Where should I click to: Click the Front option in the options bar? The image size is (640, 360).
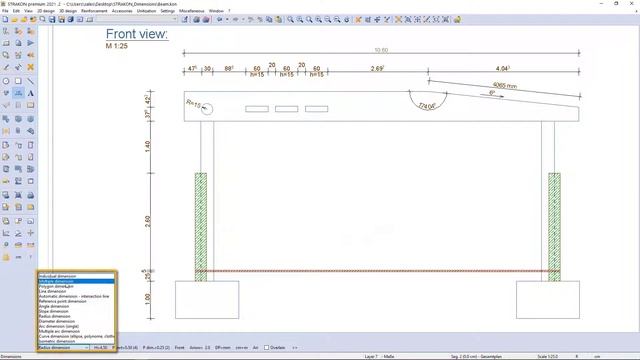click(180, 347)
